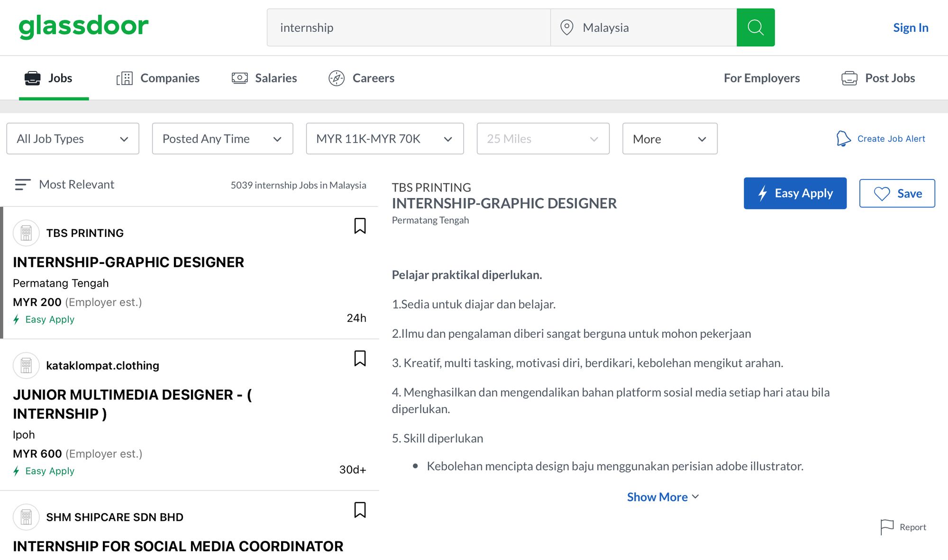Bookmark the TBS Printing internship listing
Screen dimensions: 948x560
coord(360,226)
